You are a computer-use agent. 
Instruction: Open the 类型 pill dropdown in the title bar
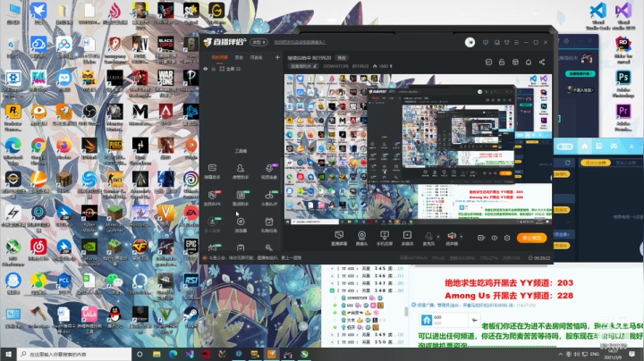[x=258, y=42]
